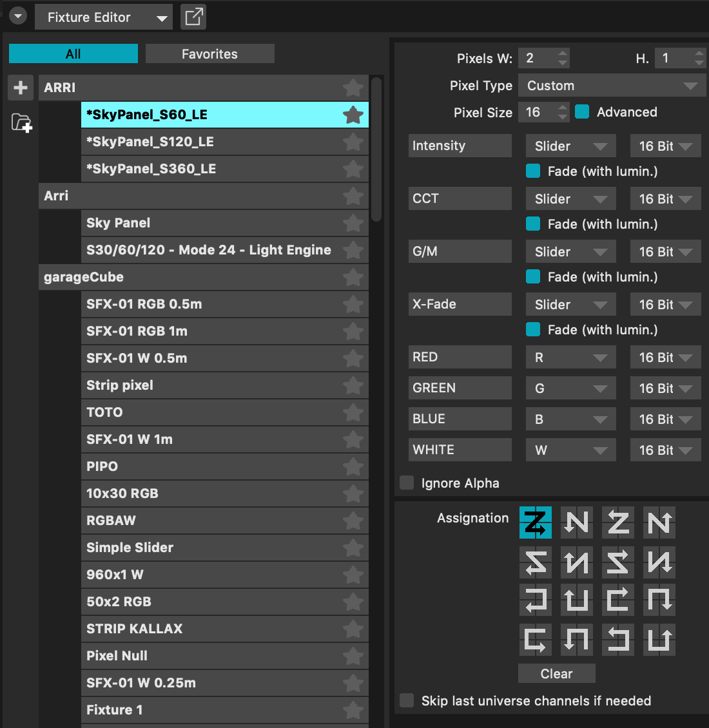Open CCT Slider type dropdown

click(x=570, y=198)
